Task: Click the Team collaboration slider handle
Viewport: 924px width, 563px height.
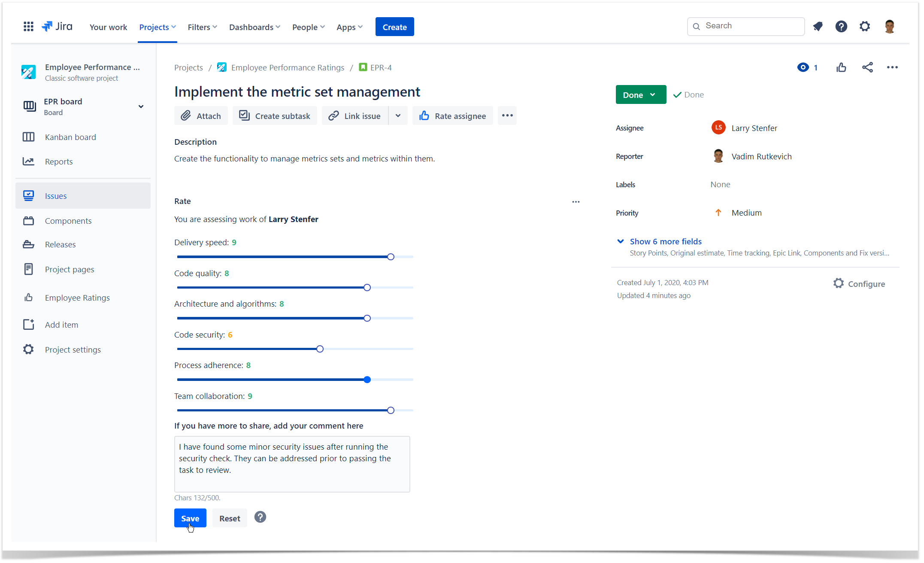Action: 391,411
